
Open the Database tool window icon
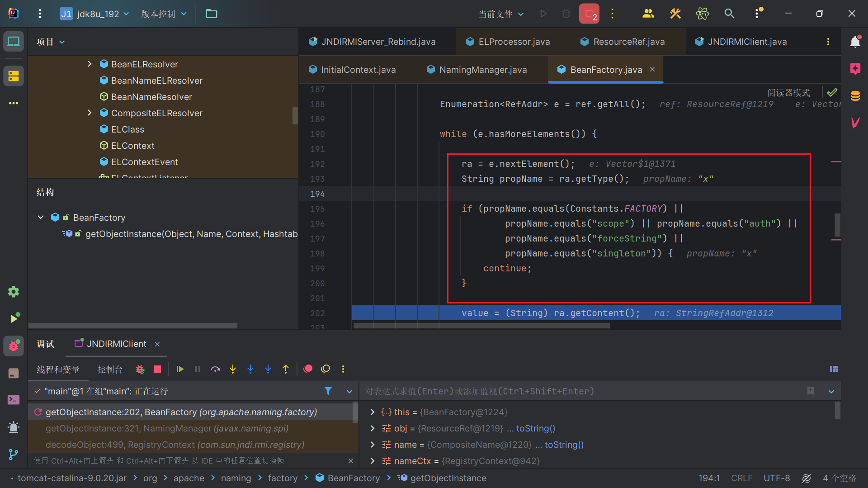tap(855, 96)
